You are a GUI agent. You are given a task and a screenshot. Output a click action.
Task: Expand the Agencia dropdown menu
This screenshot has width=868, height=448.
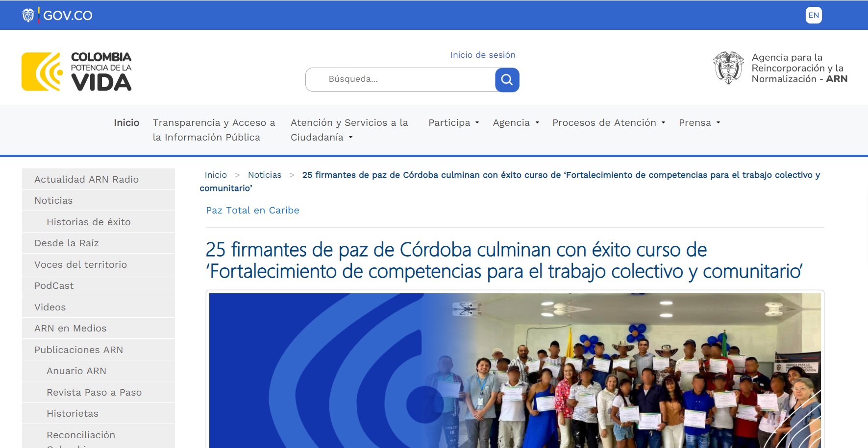pyautogui.click(x=516, y=122)
